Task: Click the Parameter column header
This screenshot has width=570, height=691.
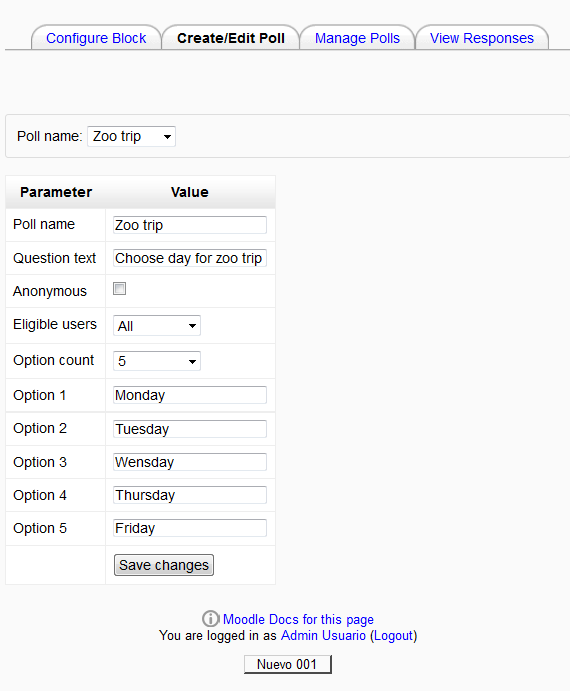Action: (56, 192)
